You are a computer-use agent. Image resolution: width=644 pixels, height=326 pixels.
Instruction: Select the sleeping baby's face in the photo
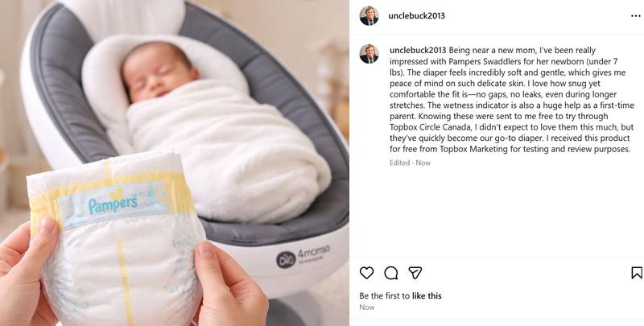[x=158, y=74]
